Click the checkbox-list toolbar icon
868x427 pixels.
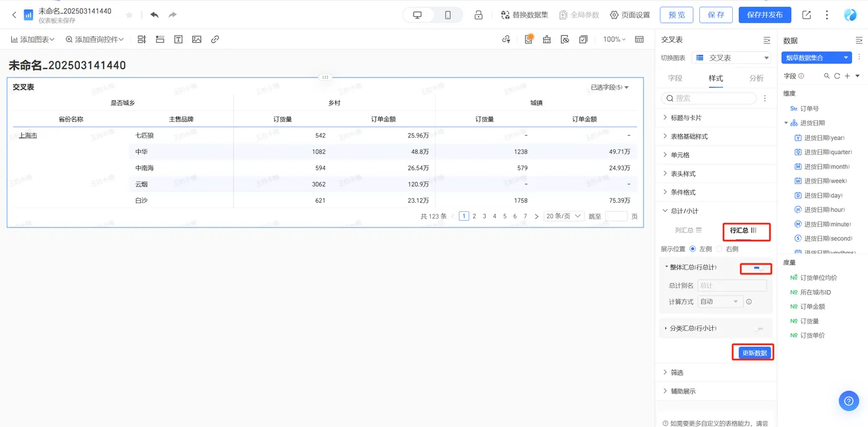tap(583, 40)
